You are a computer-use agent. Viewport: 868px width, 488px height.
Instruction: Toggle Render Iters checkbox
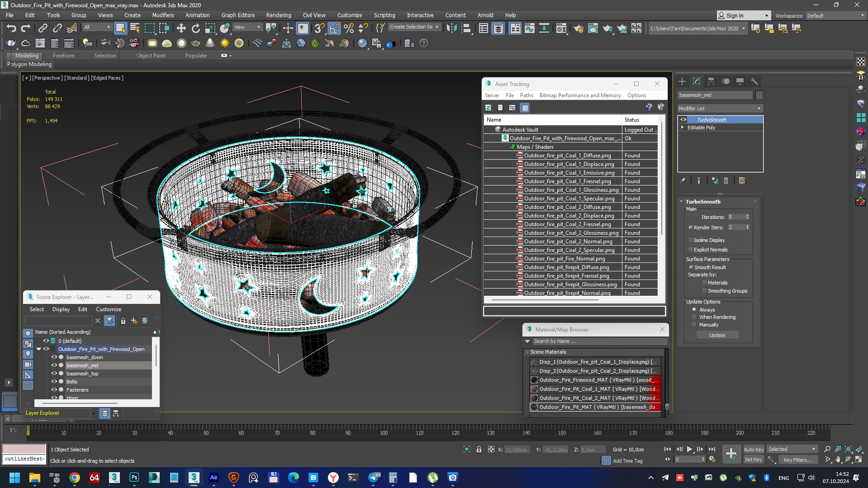click(691, 227)
